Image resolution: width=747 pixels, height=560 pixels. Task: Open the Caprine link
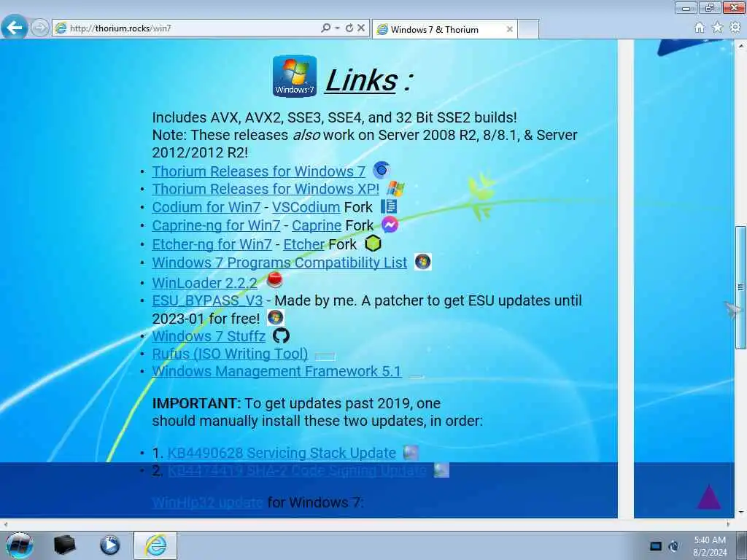tap(317, 225)
